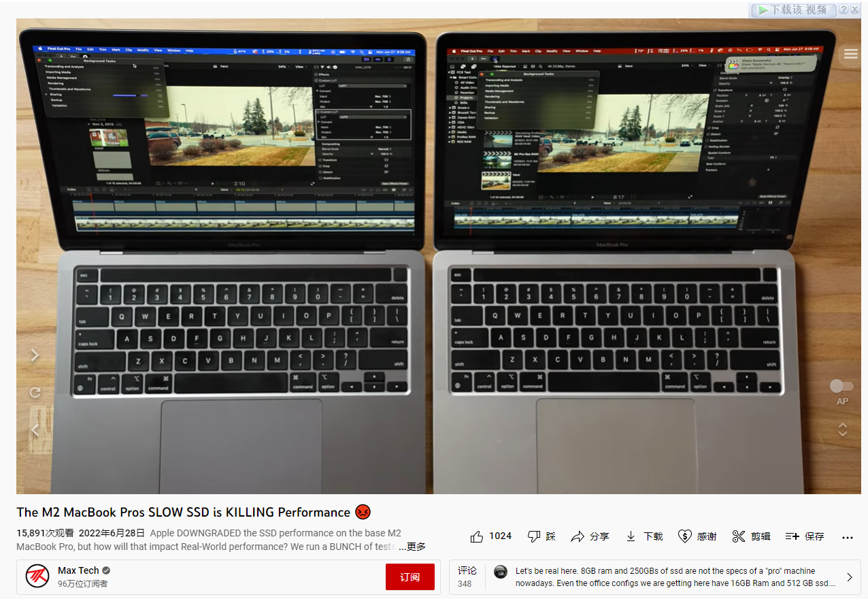Click the left-pointing chevron on the video's left side
The height and width of the screenshot is (599, 868).
point(35,430)
